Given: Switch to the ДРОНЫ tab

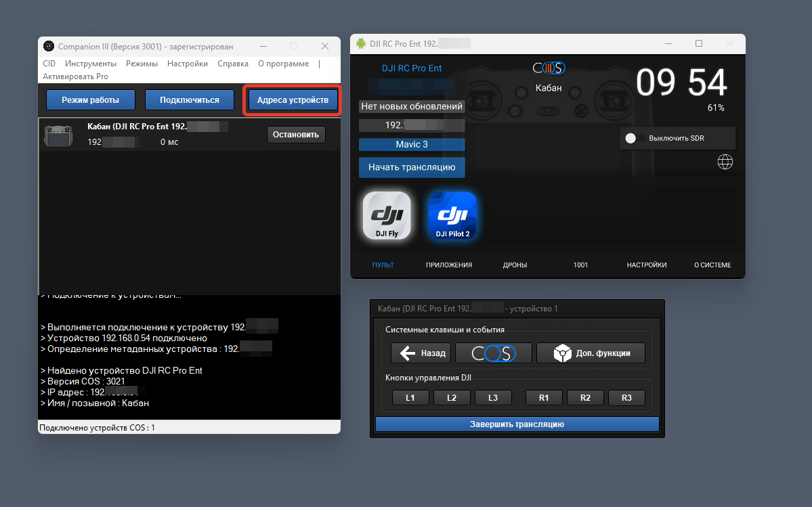Looking at the screenshot, I should point(515,265).
